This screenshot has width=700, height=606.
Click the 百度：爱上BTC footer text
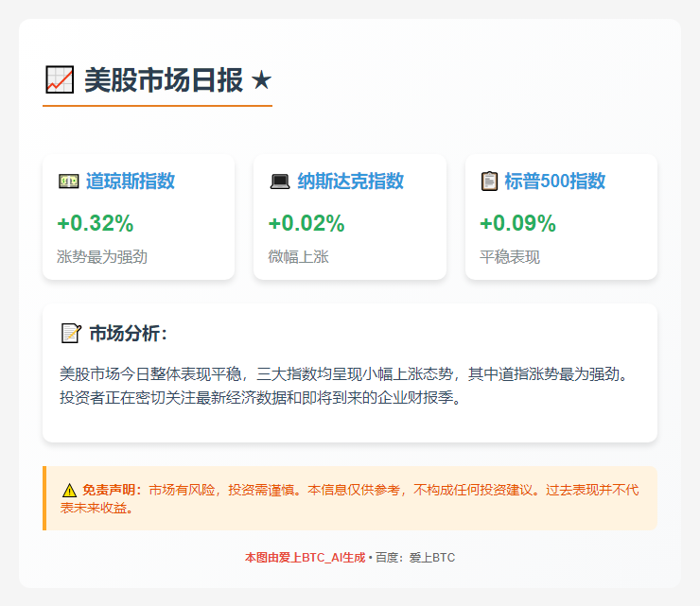[415, 558]
